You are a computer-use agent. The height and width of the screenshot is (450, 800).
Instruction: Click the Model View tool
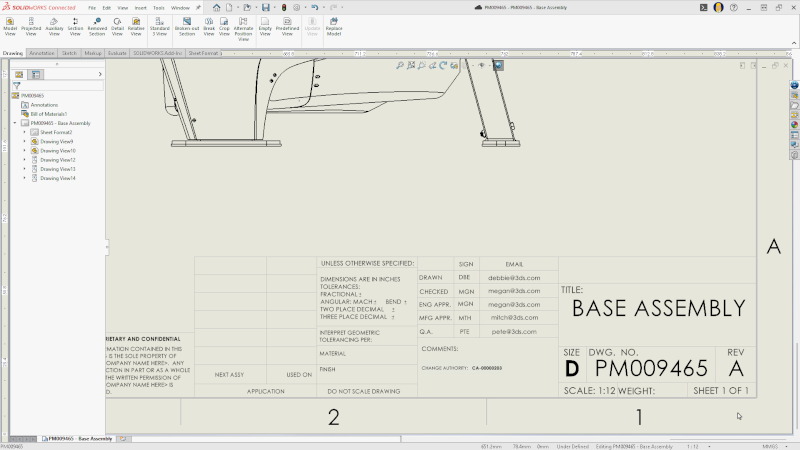pos(10,24)
